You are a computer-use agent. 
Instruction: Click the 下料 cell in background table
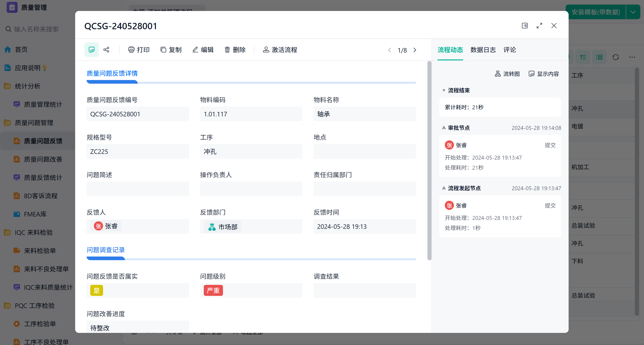point(577,261)
